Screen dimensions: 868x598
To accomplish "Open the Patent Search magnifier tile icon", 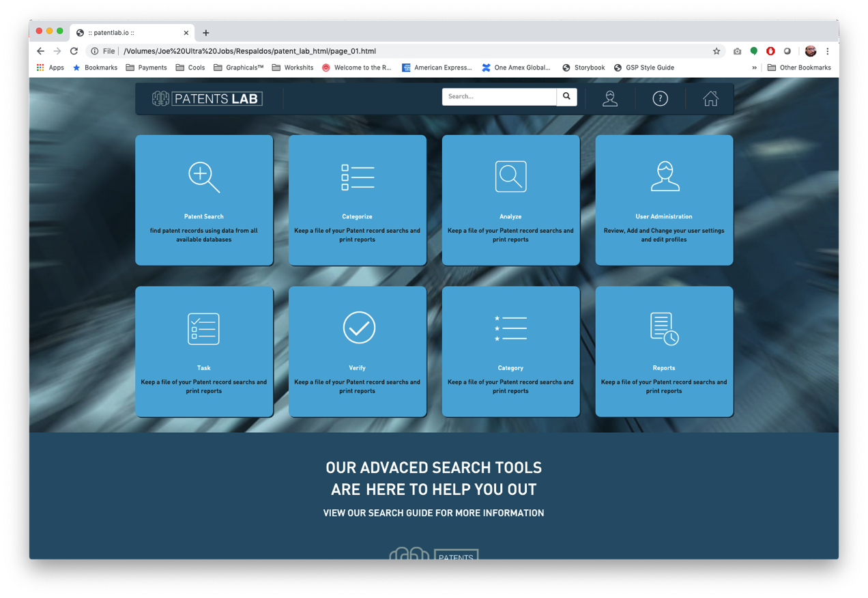I will click(204, 177).
